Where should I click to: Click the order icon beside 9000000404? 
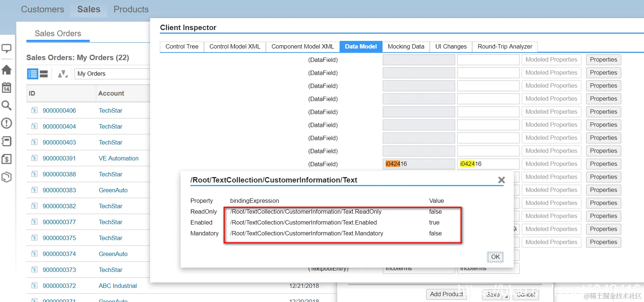click(x=34, y=126)
